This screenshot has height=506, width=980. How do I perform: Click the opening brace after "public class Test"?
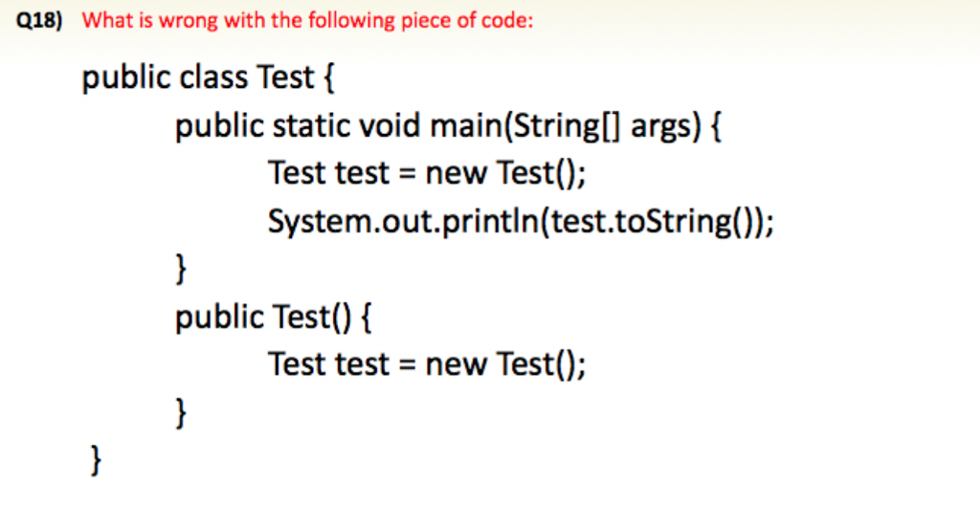point(325,77)
